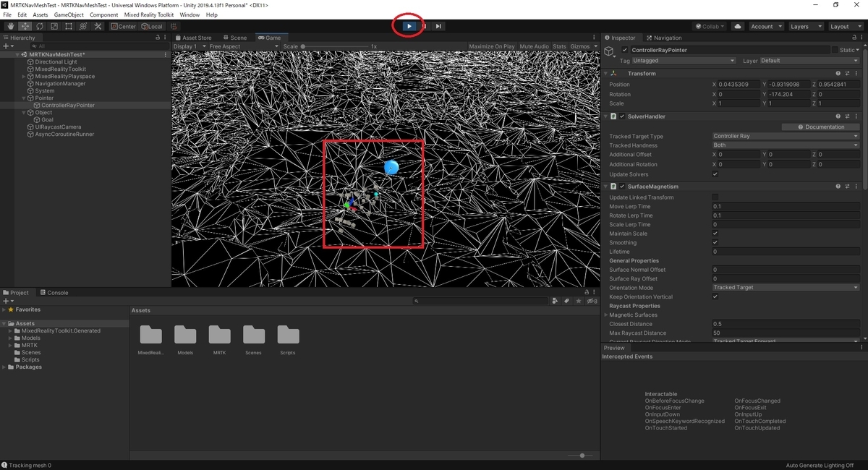This screenshot has width=868, height=470.
Task: Open the Transform component context menu
Action: 856,73
